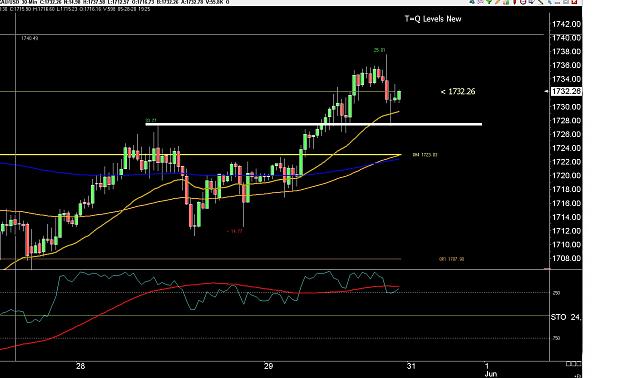This screenshot has height=378, width=625.
Task: Click the date label 28 on time axis
Action: click(x=81, y=366)
